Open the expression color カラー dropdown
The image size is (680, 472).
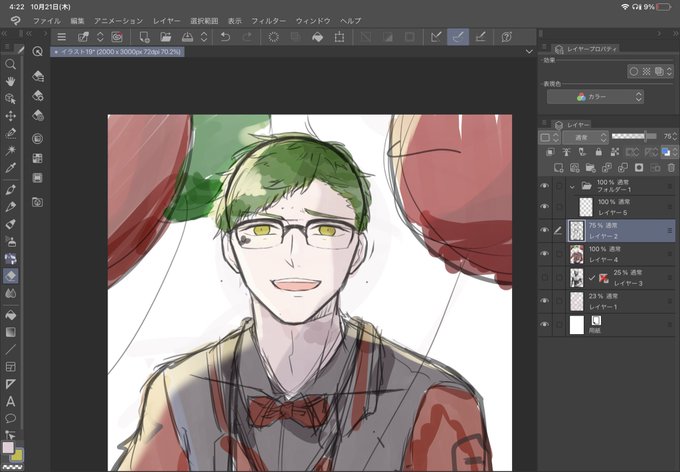(595, 97)
